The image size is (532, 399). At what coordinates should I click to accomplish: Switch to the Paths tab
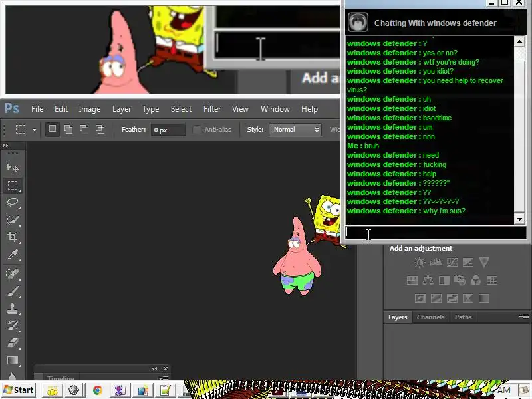pyautogui.click(x=463, y=317)
